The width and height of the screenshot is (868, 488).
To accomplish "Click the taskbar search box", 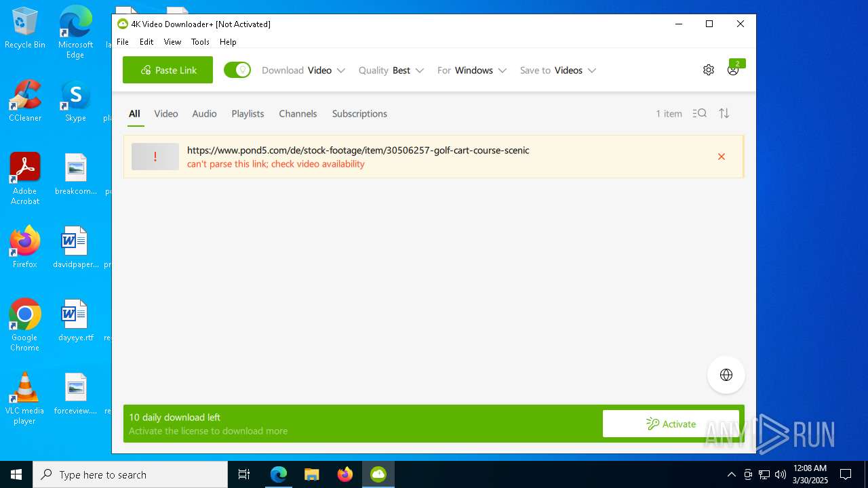I will click(x=130, y=474).
